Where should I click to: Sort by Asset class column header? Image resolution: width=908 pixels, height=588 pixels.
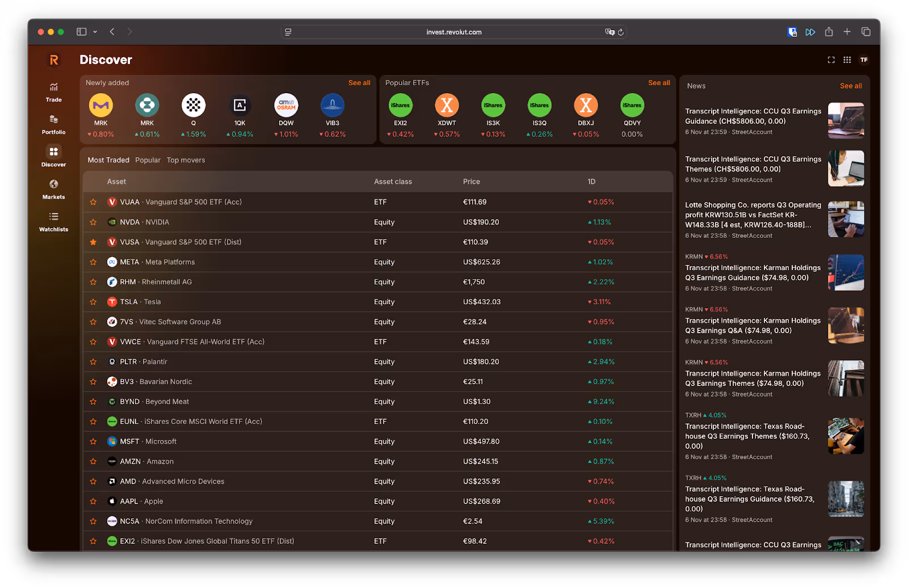(x=393, y=182)
